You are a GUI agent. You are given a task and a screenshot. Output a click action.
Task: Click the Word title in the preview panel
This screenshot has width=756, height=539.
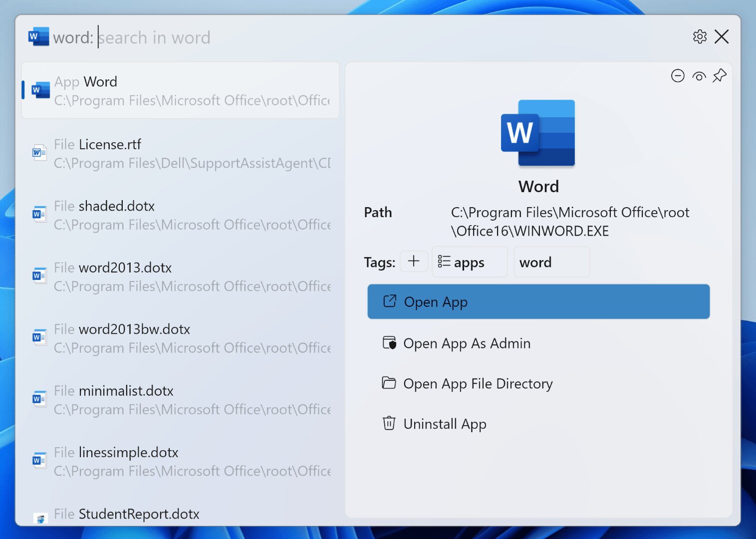[538, 187]
